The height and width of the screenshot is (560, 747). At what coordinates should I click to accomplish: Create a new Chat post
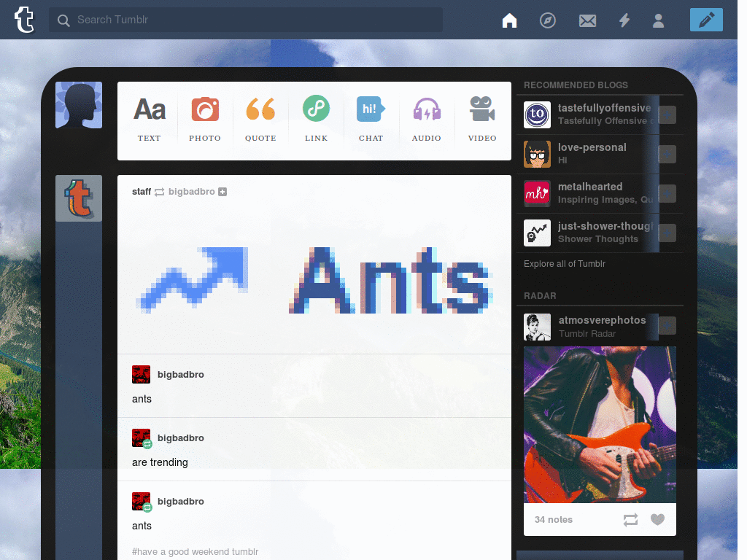[x=371, y=120]
